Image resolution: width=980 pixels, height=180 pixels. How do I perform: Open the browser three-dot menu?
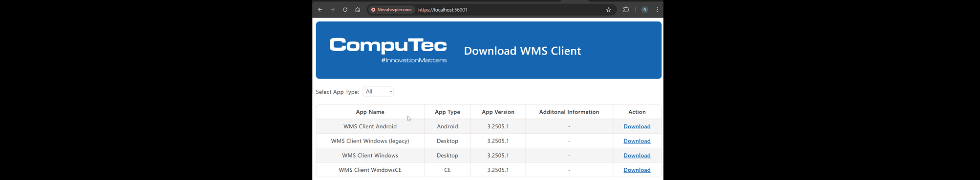658,10
